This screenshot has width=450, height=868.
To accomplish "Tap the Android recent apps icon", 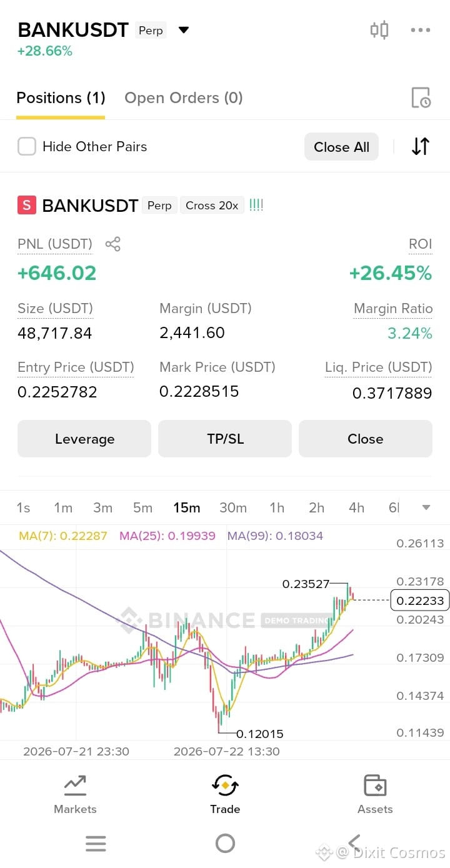I will [x=96, y=844].
